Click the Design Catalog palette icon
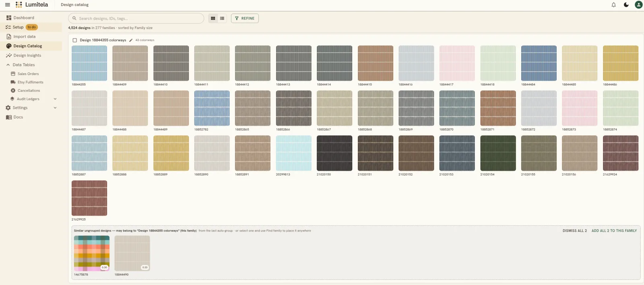Image resolution: width=644 pixels, height=285 pixels. pyautogui.click(x=9, y=46)
